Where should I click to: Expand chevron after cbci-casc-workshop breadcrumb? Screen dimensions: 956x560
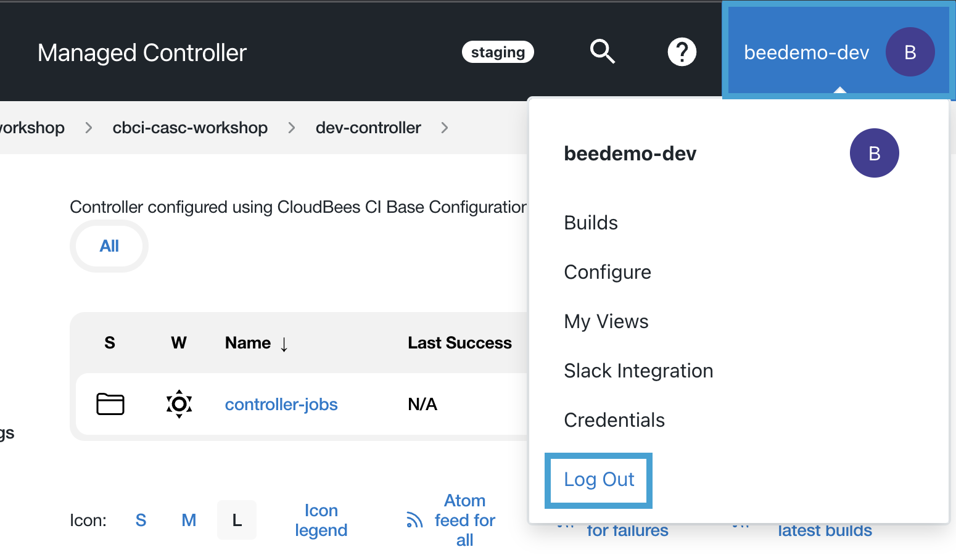point(292,128)
